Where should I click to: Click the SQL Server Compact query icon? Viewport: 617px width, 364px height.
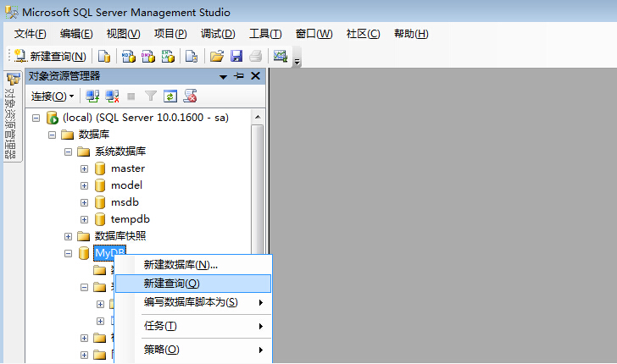pyautogui.click(x=192, y=56)
